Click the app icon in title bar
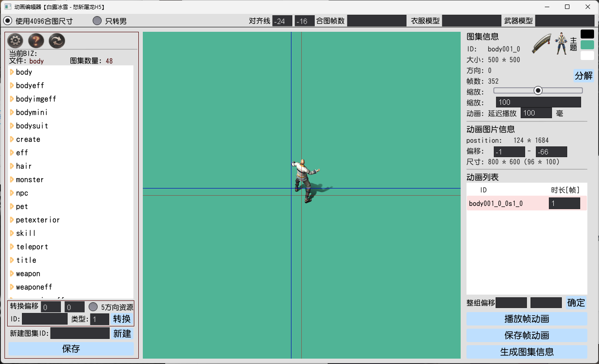 [x=8, y=7]
